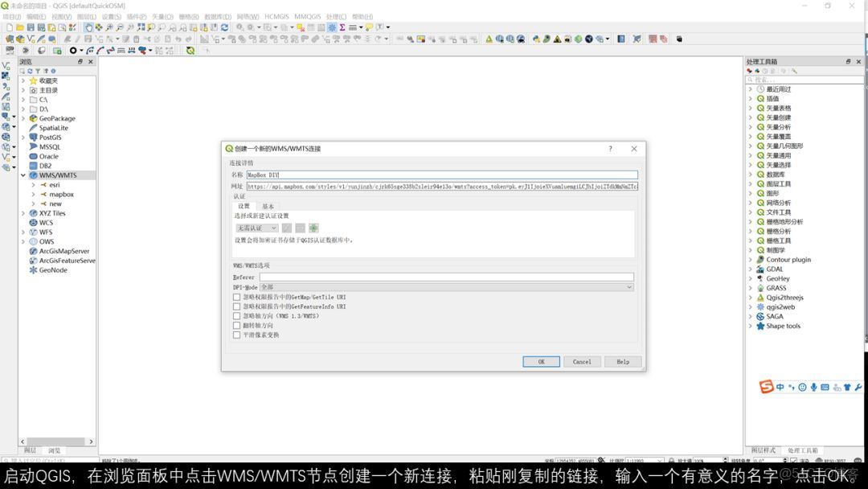Screen dimensions: 868x489
Task: Click inside the Referer input field
Action: (x=442, y=277)
